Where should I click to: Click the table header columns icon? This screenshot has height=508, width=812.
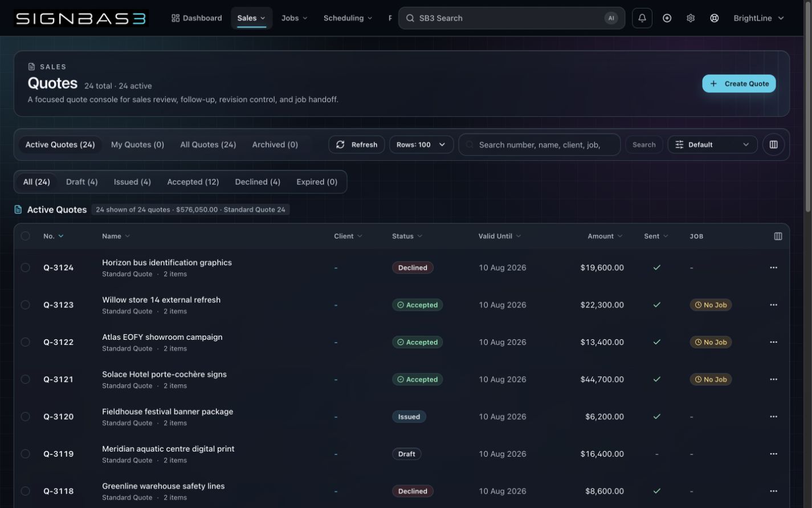point(778,236)
